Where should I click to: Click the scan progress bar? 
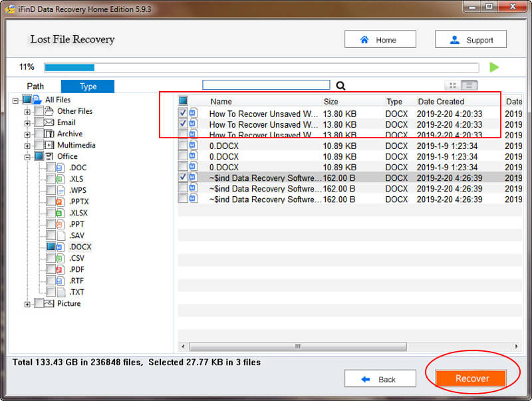pos(261,68)
